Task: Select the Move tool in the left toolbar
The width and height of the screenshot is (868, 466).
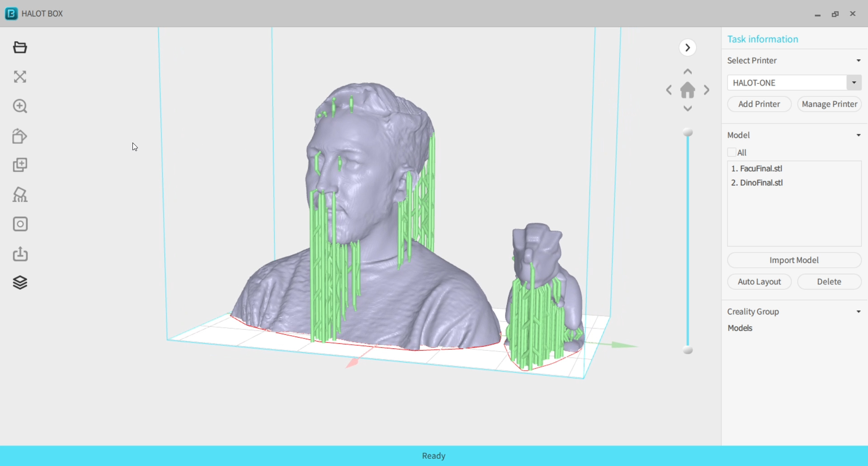Action: tap(20, 76)
